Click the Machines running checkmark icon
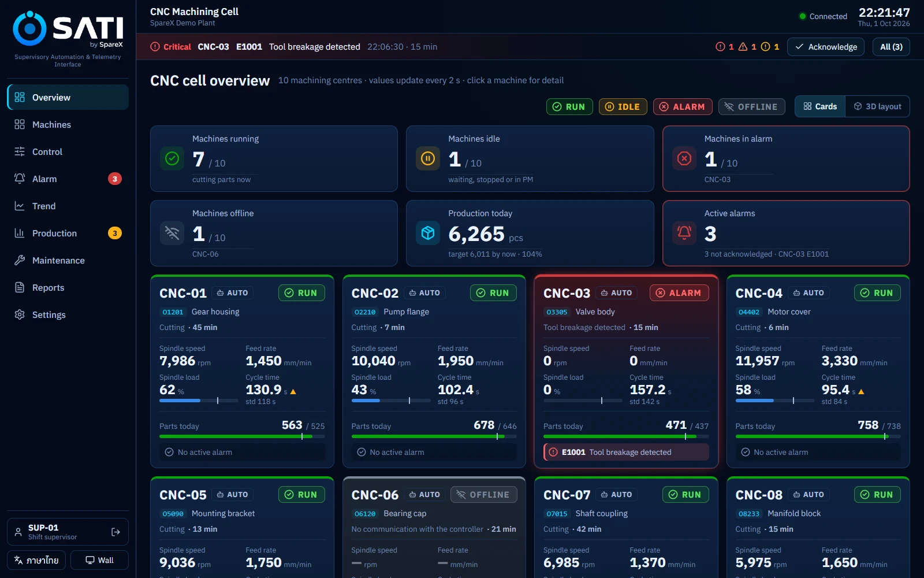The image size is (924, 578). pos(172,158)
